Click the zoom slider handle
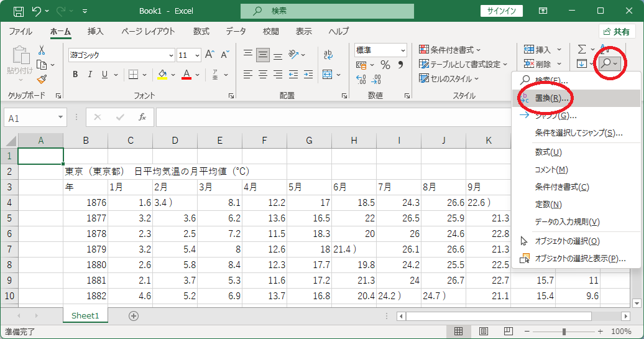 coord(564,331)
